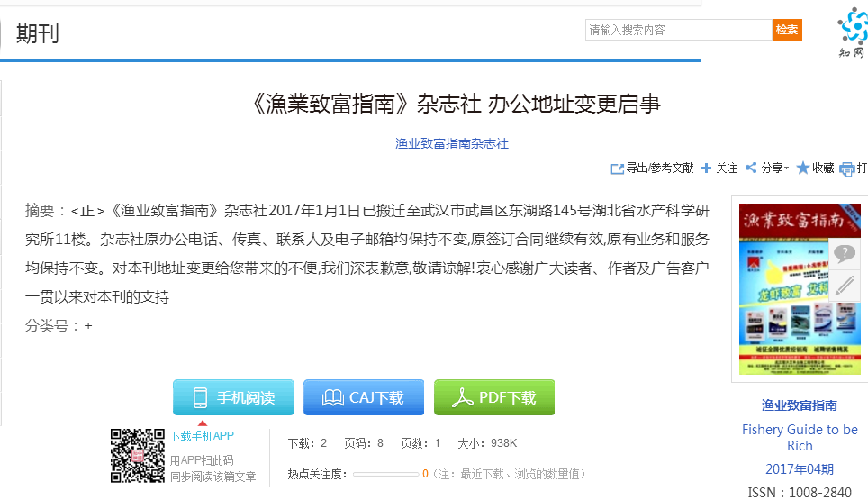Open the 渔业致富指南 journal link
This screenshot has width=868, height=500.
click(800, 405)
